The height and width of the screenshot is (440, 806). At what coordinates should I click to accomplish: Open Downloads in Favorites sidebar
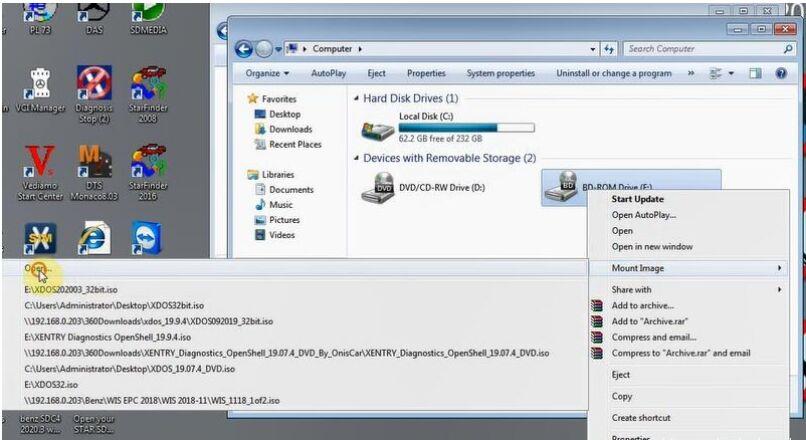[290, 130]
